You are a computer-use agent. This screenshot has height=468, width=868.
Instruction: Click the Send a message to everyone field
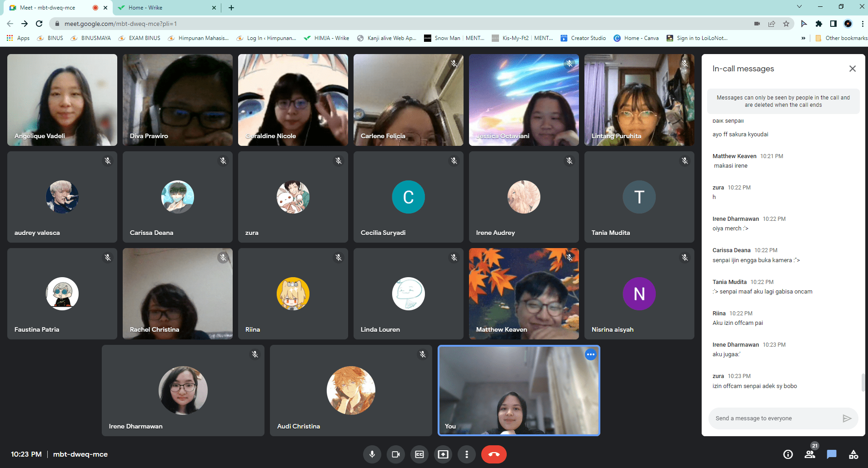tap(773, 418)
